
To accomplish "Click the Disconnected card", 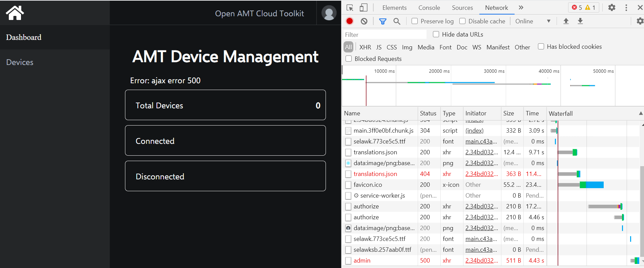I will (225, 176).
